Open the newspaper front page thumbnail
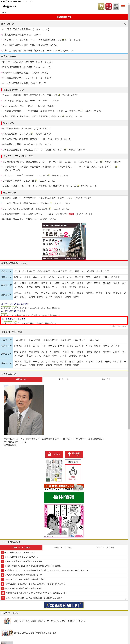Image resolution: width=130 pixels, height=644 pixels. 54,470
